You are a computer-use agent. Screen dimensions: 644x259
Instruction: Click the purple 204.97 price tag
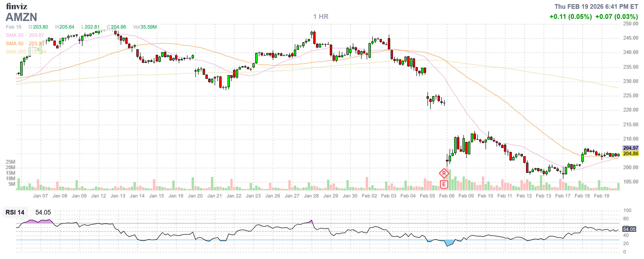click(x=630, y=148)
